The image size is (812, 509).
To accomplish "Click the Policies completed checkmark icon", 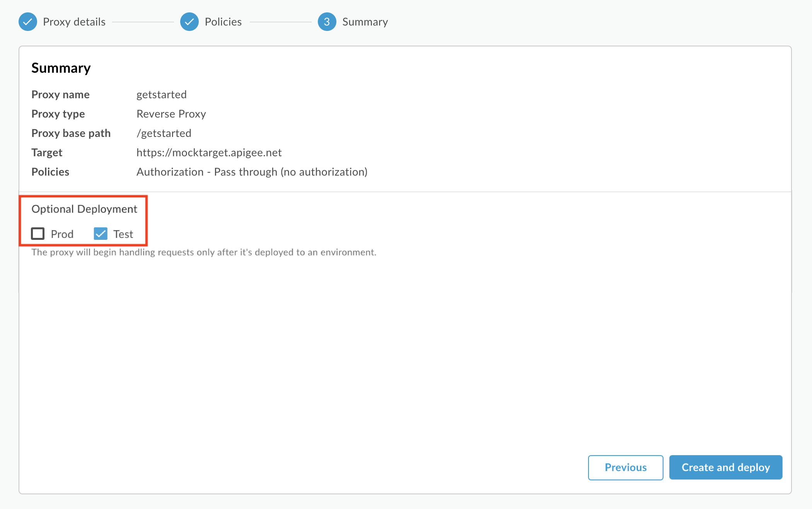I will click(x=189, y=22).
